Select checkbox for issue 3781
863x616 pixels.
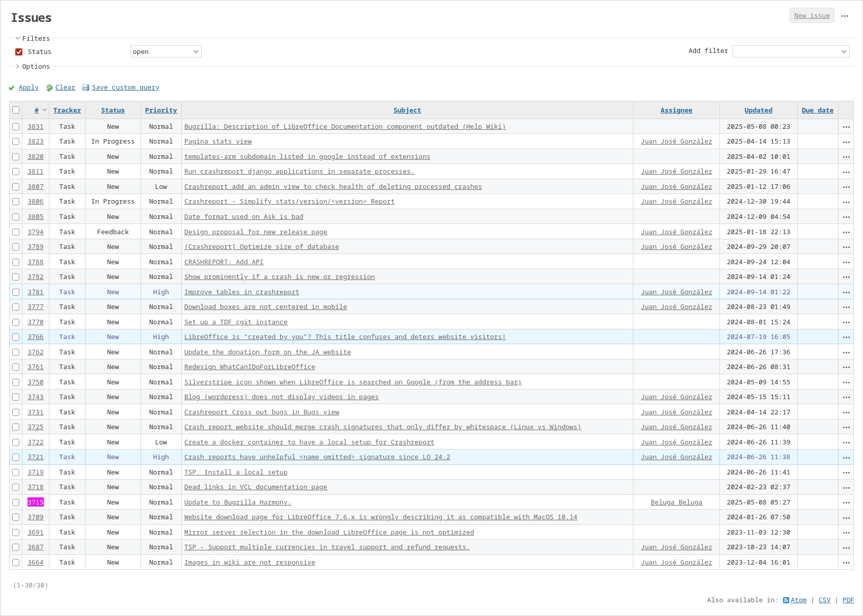[x=16, y=292]
